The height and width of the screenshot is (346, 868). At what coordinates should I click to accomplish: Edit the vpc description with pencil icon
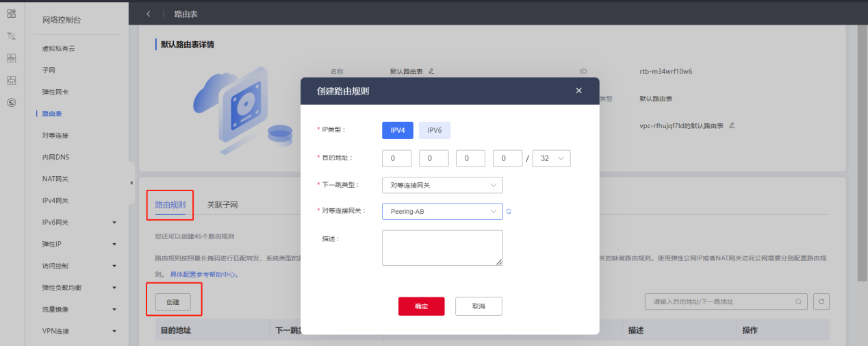[x=732, y=125]
